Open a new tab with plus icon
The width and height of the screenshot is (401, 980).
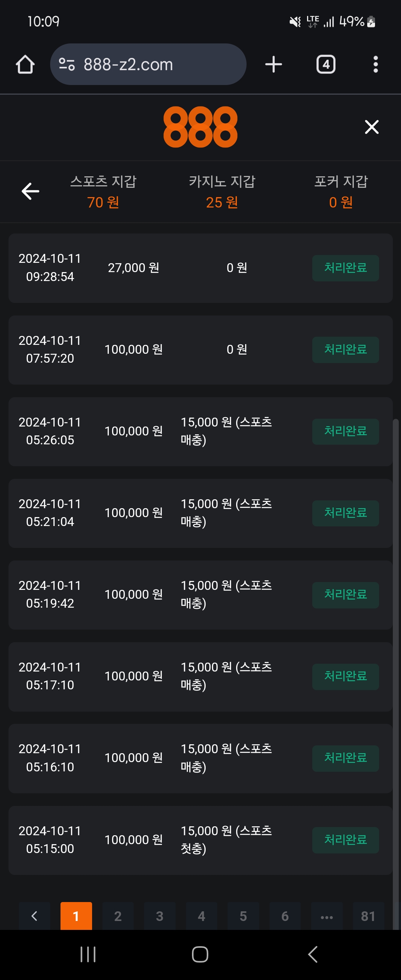[273, 64]
